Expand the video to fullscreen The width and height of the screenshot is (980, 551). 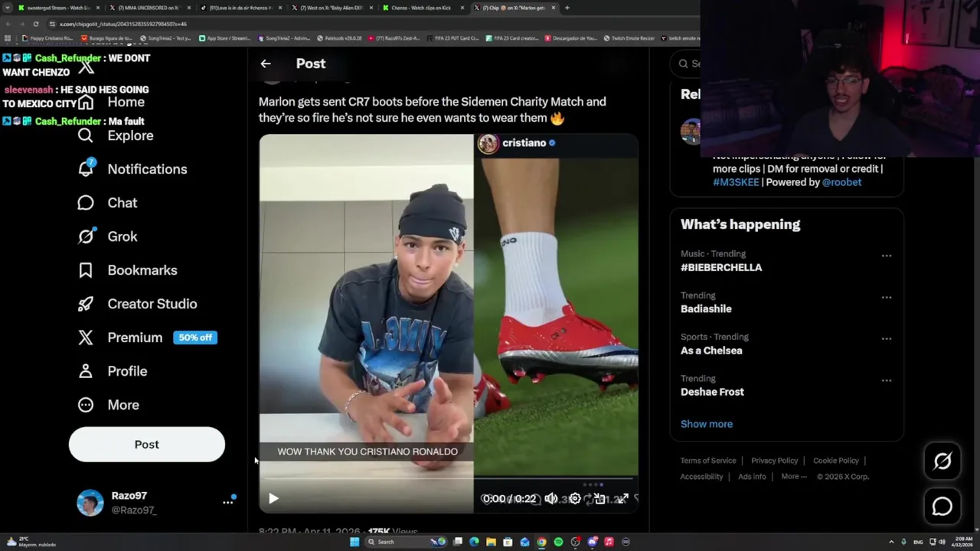click(x=623, y=498)
